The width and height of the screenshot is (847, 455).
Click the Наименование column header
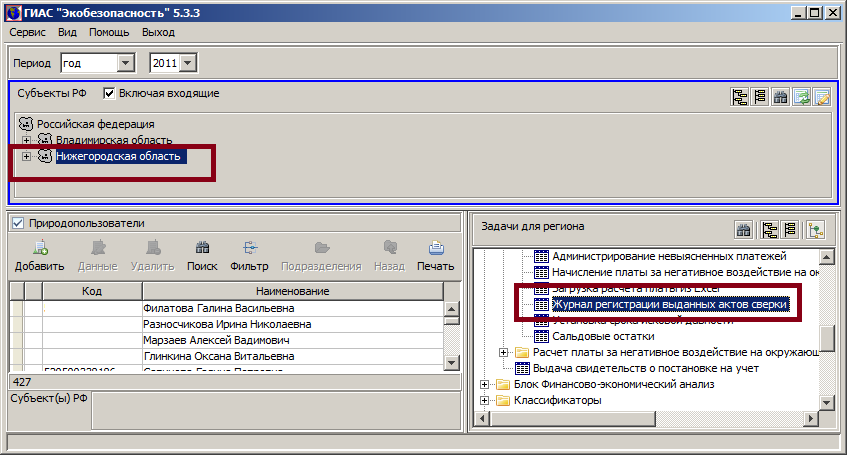pyautogui.click(x=292, y=290)
